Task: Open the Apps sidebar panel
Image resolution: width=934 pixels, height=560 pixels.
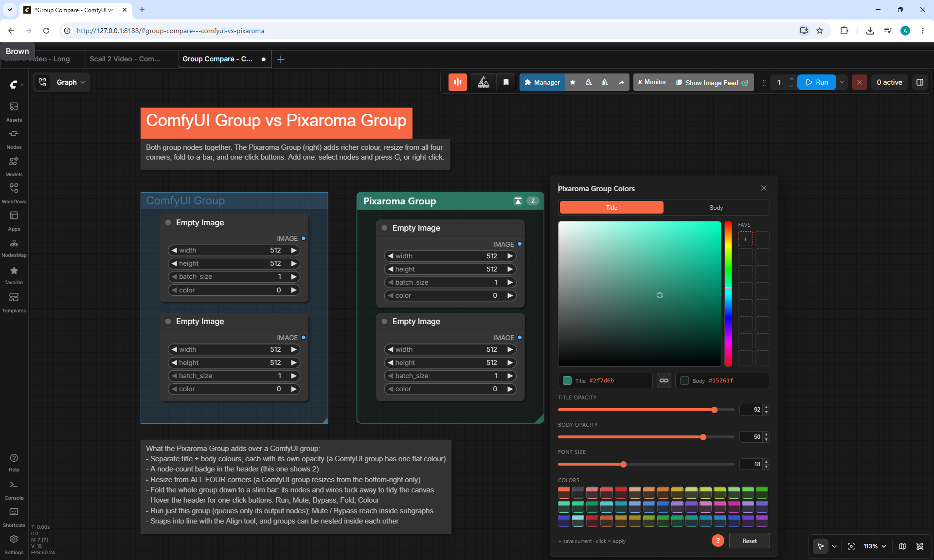Action: pyautogui.click(x=14, y=220)
